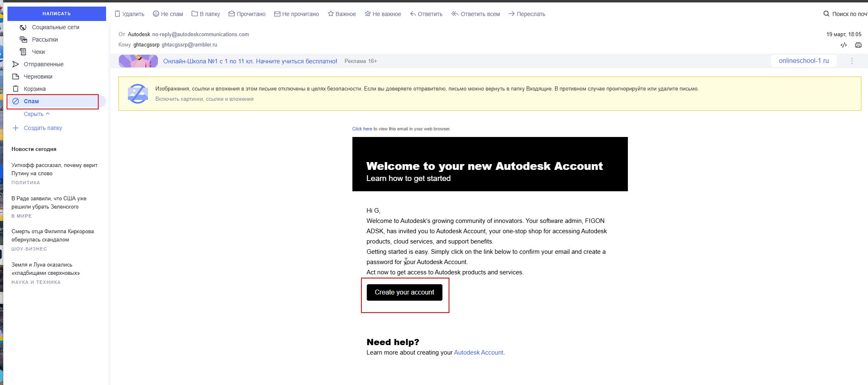
Task: Click the Спам ban icon
Action: click(x=16, y=101)
